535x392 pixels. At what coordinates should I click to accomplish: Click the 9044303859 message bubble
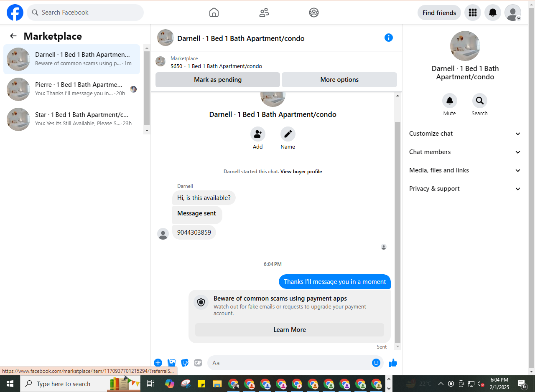(x=194, y=232)
